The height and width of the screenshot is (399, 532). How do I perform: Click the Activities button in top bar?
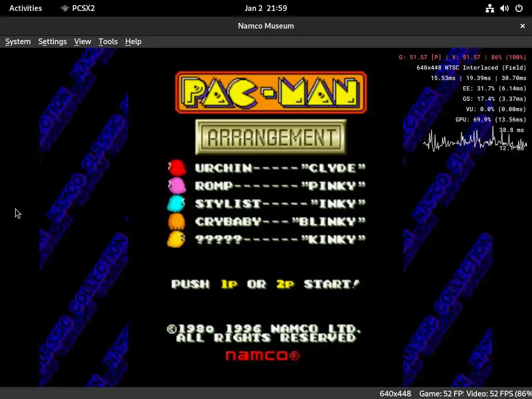(x=25, y=8)
